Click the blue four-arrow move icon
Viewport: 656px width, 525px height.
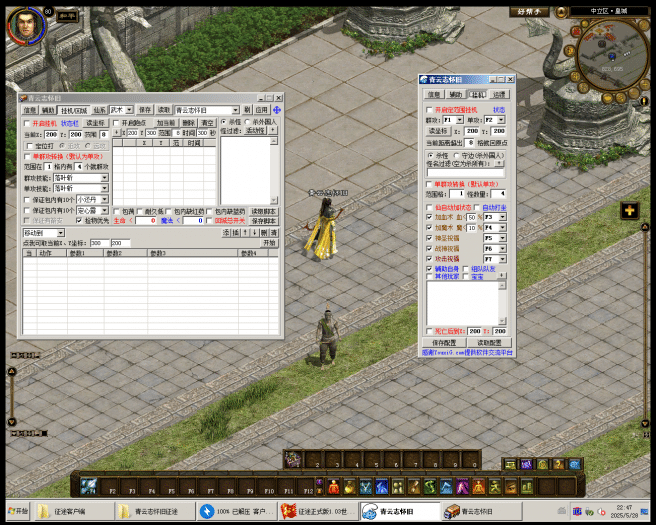[277, 110]
